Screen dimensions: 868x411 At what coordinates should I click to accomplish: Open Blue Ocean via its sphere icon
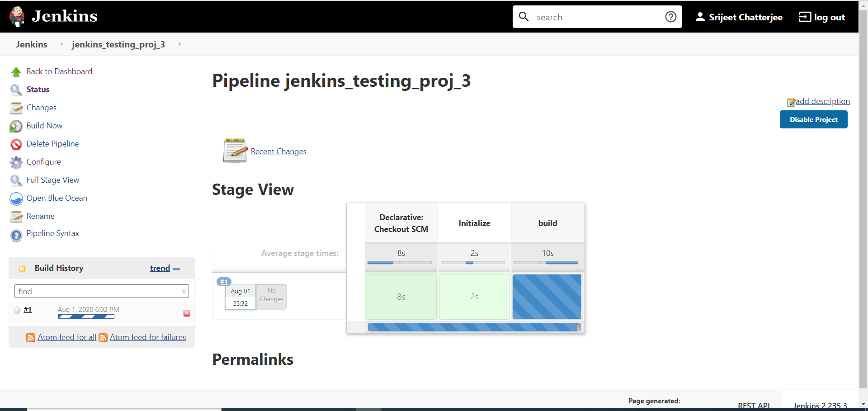(x=16, y=198)
